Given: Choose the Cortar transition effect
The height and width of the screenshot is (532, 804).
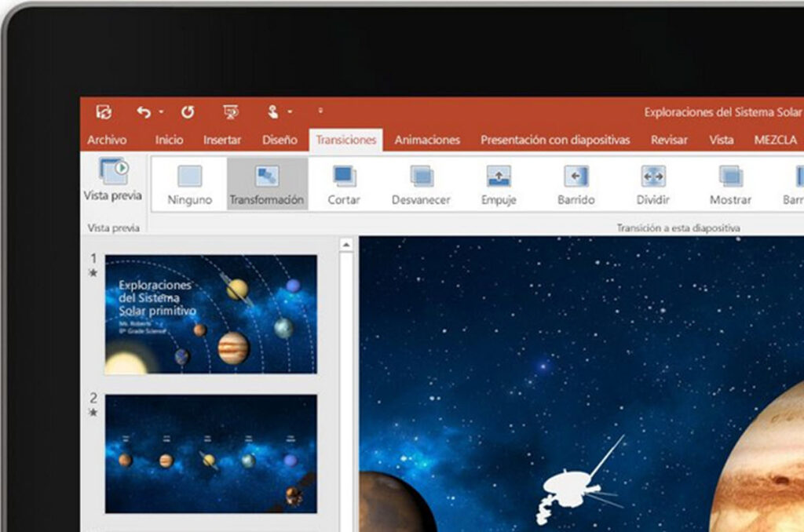Looking at the screenshot, I should point(344,185).
